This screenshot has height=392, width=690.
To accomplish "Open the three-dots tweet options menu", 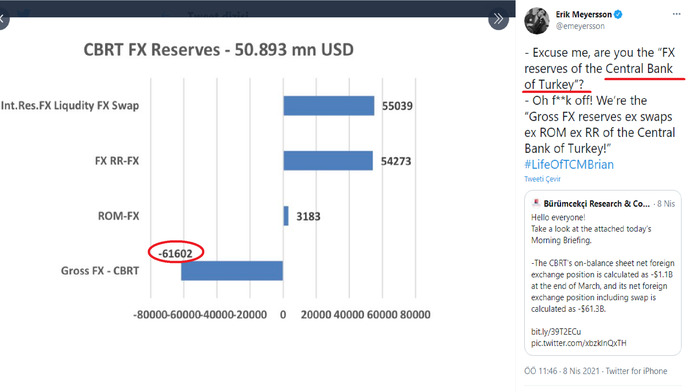I will [x=676, y=14].
